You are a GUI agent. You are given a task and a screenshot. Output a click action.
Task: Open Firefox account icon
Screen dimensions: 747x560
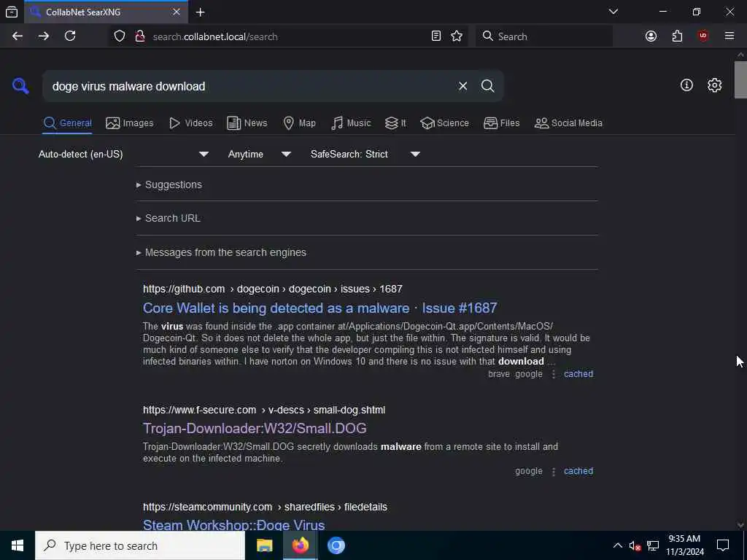point(651,36)
